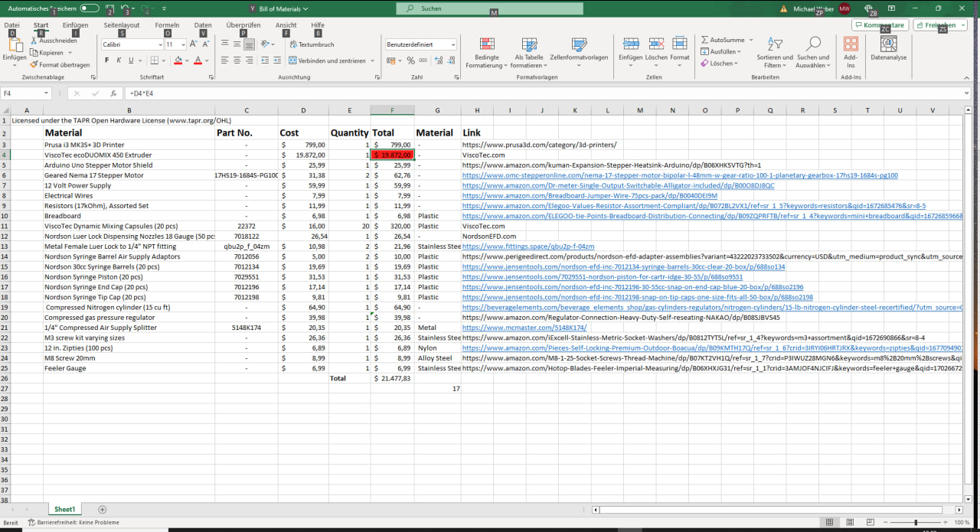This screenshot has height=532, width=980.
Task: Click the Format übertragen paintbrush
Action: click(x=60, y=65)
